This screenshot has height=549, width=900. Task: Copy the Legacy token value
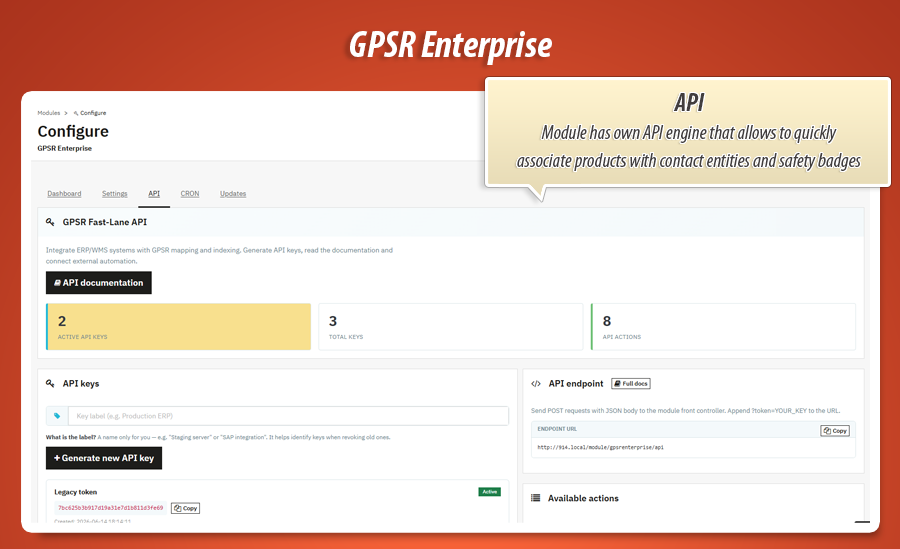(185, 508)
